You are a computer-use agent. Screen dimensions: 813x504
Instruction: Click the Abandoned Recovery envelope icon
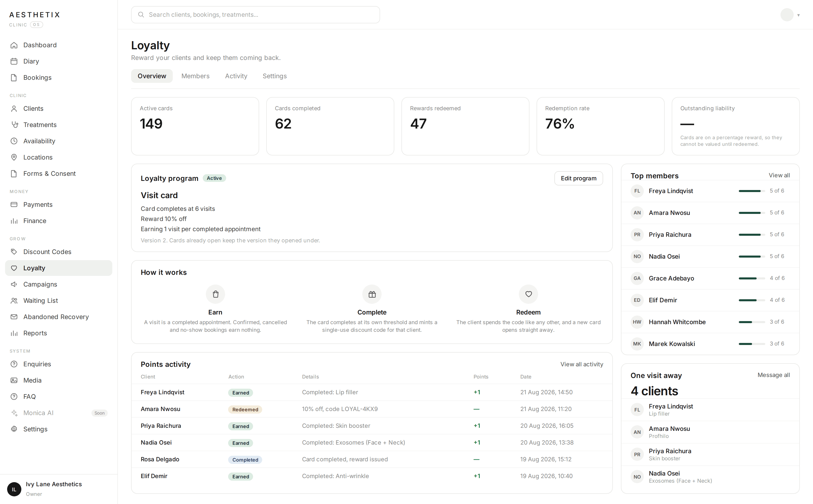(x=14, y=317)
